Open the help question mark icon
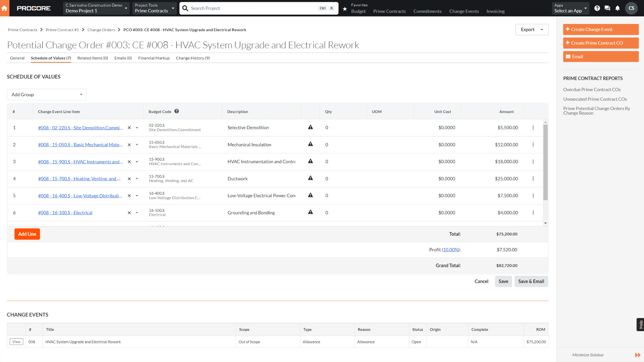The image size is (644, 362). coord(597,8)
